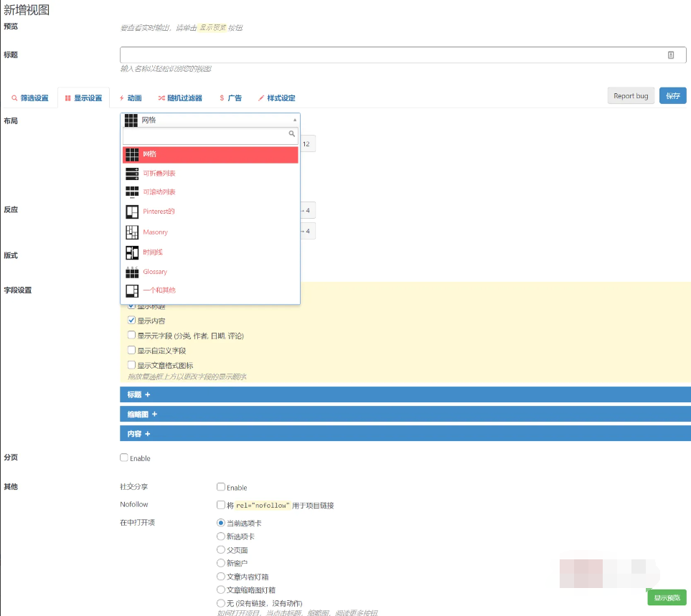Open the 样式设定 style tab
Viewport: 691px width, 616px height.
[277, 98]
